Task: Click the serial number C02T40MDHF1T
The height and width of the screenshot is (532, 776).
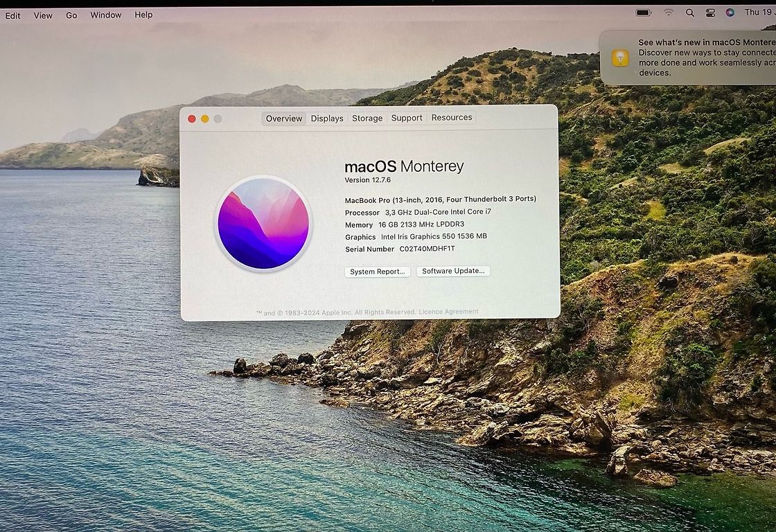Action: point(427,249)
